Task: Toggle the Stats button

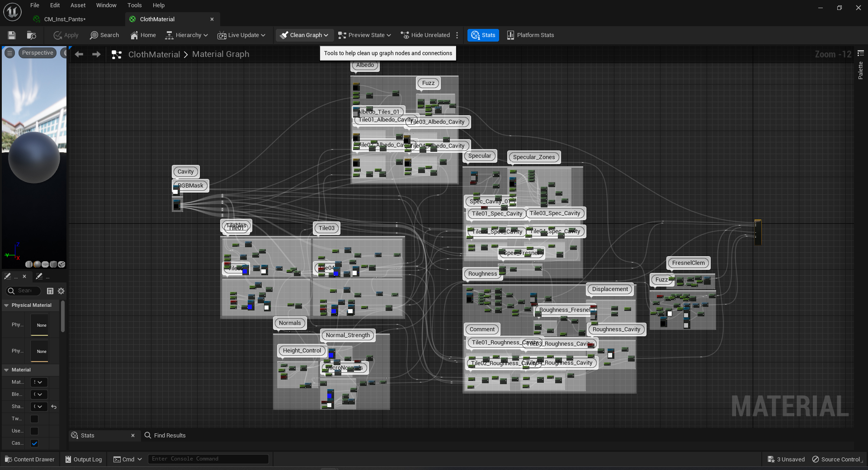Action: tap(483, 35)
